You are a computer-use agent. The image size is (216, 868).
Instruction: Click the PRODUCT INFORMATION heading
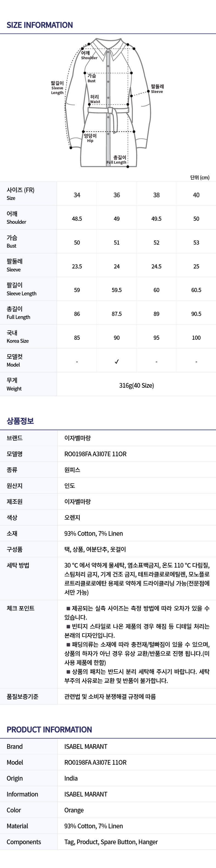[x=49, y=730]
